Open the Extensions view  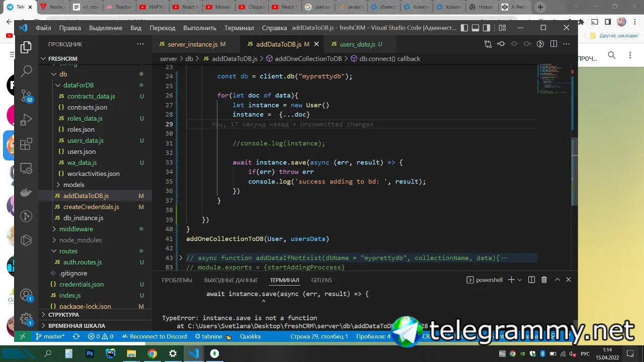pyautogui.click(x=26, y=144)
